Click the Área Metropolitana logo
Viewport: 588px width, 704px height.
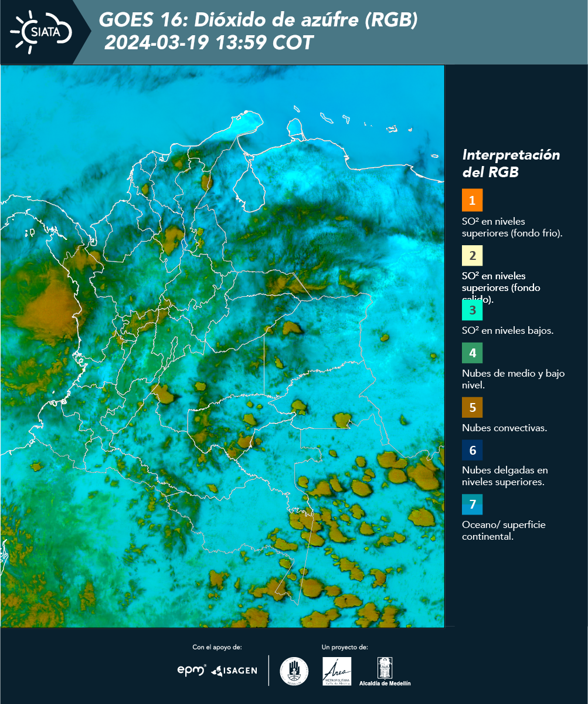point(337,671)
